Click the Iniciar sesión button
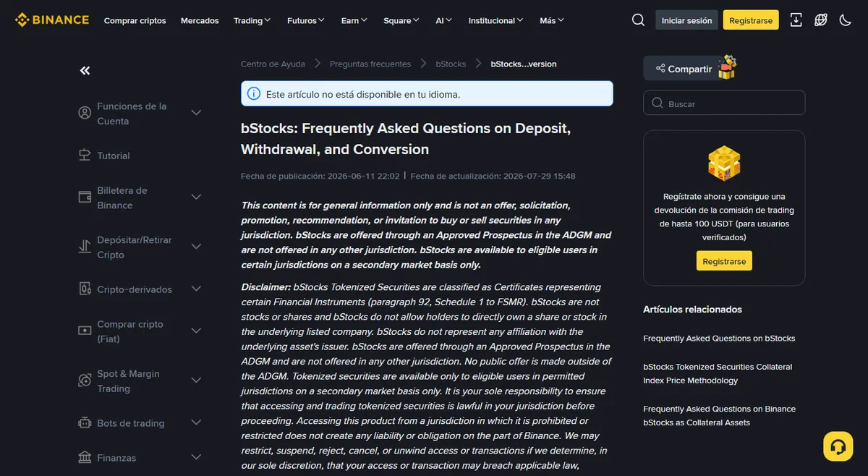868x476 pixels. (x=686, y=20)
